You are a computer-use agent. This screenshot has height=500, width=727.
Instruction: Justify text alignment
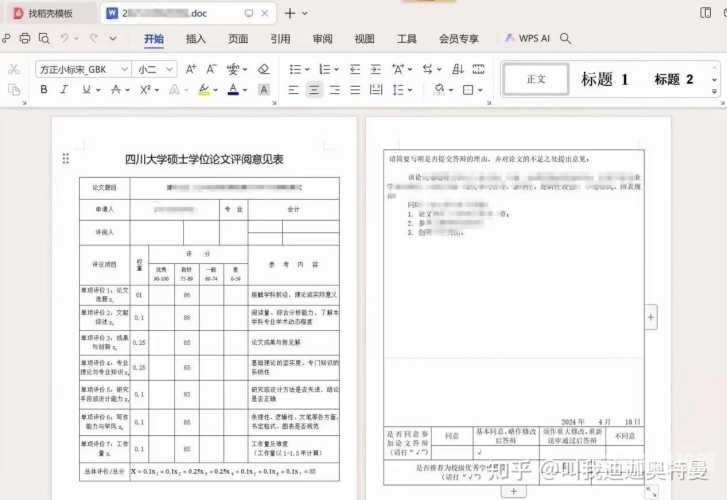pyautogui.click(x=355, y=90)
